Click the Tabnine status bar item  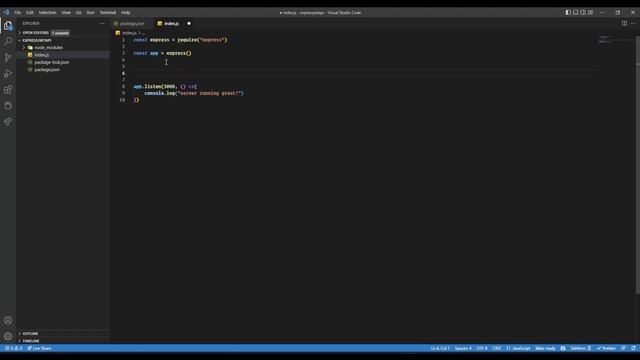tap(580, 348)
